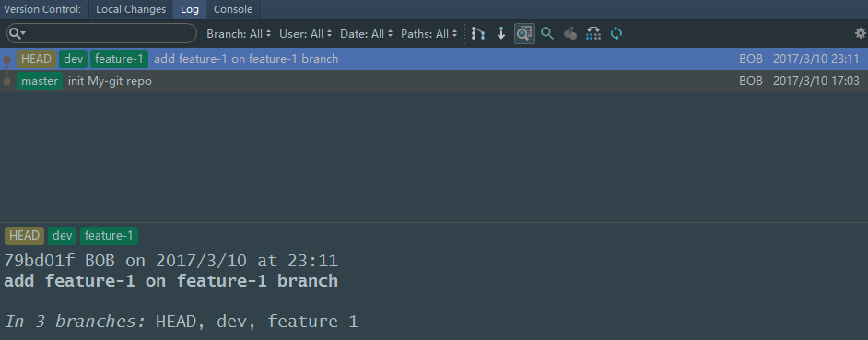Screen dimensions: 868x340
Task: Click the IntelliSort branch graph icon
Action: 478,34
